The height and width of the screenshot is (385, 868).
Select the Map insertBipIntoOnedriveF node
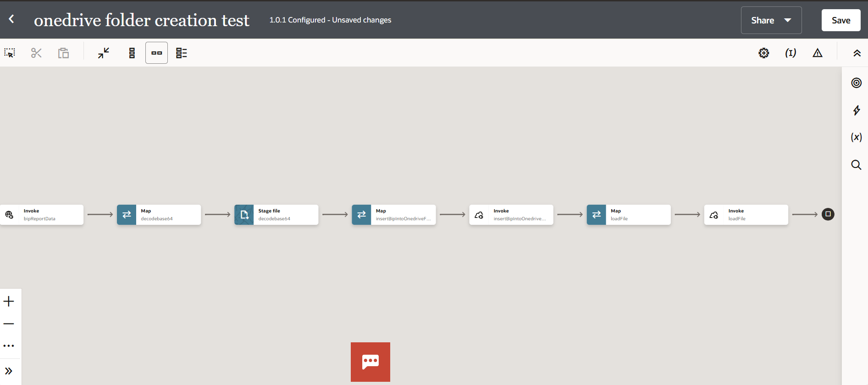tap(394, 215)
